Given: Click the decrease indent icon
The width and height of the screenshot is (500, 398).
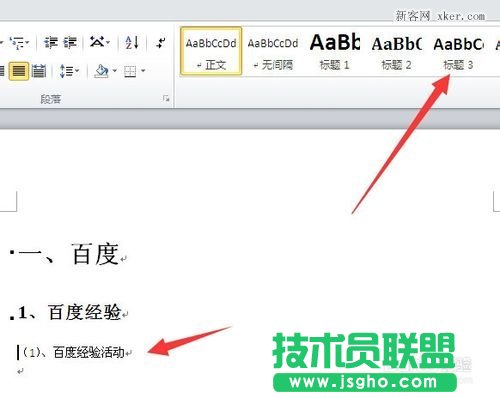Looking at the screenshot, I should (x=51, y=43).
